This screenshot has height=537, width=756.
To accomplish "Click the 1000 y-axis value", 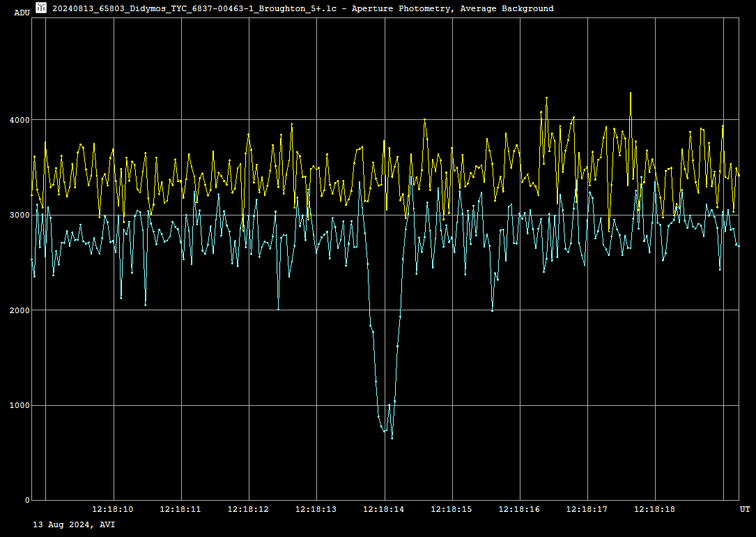I will [x=21, y=405].
